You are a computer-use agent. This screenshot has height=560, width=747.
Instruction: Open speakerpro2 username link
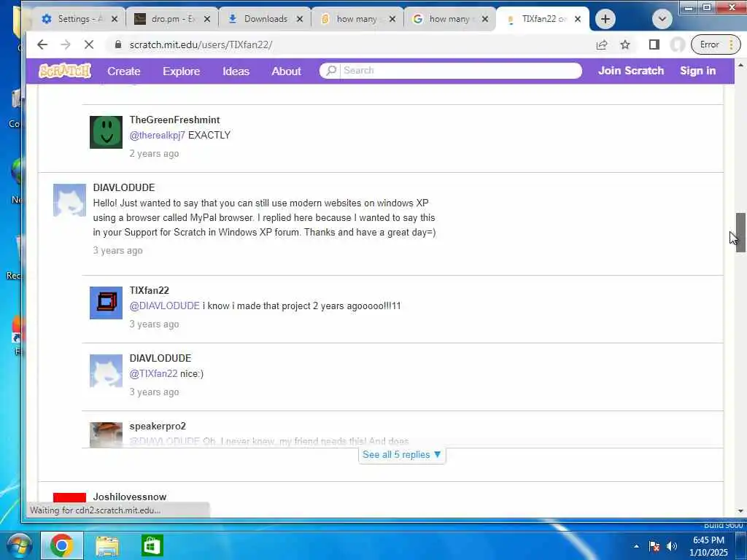point(158,426)
